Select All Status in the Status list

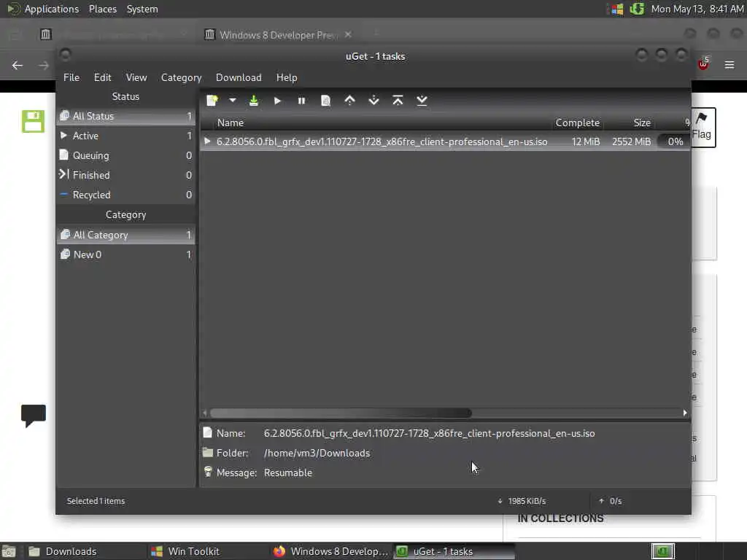[125, 116]
